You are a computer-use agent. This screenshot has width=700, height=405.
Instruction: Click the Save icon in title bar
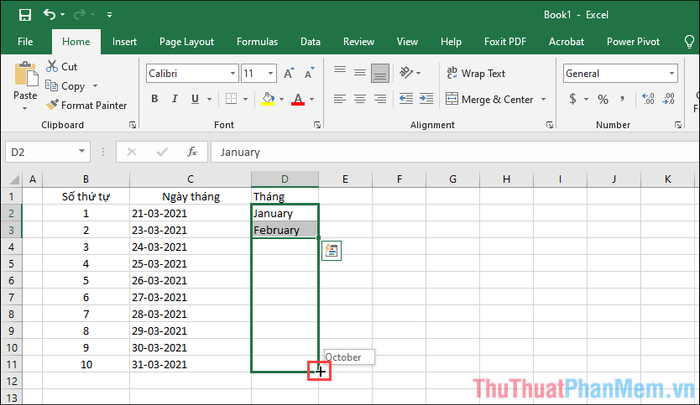pos(24,15)
